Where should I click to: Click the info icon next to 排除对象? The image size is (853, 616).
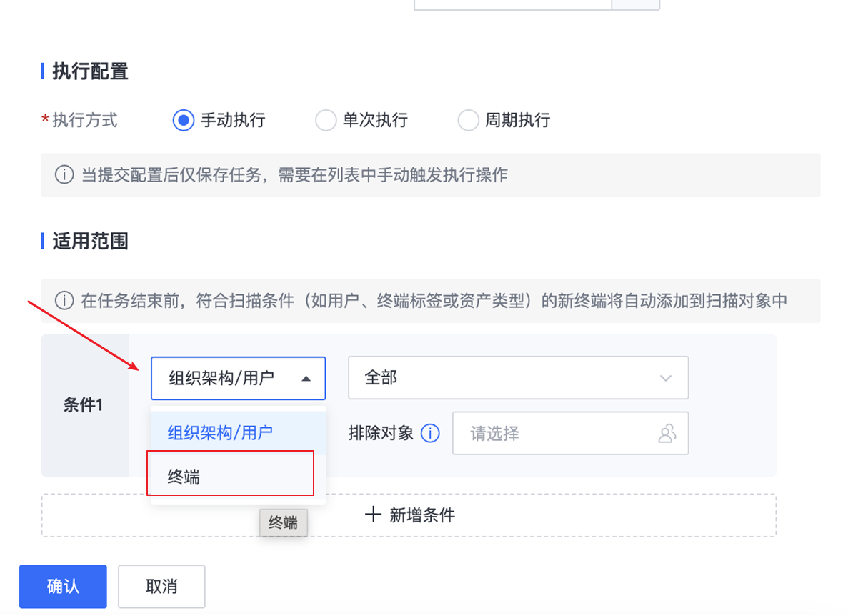pos(430,433)
